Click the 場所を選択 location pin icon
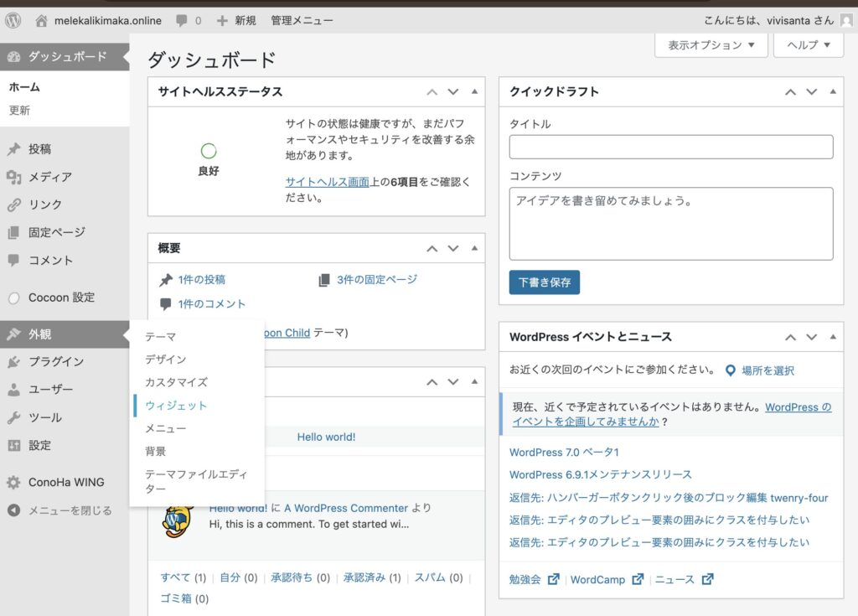 [730, 370]
